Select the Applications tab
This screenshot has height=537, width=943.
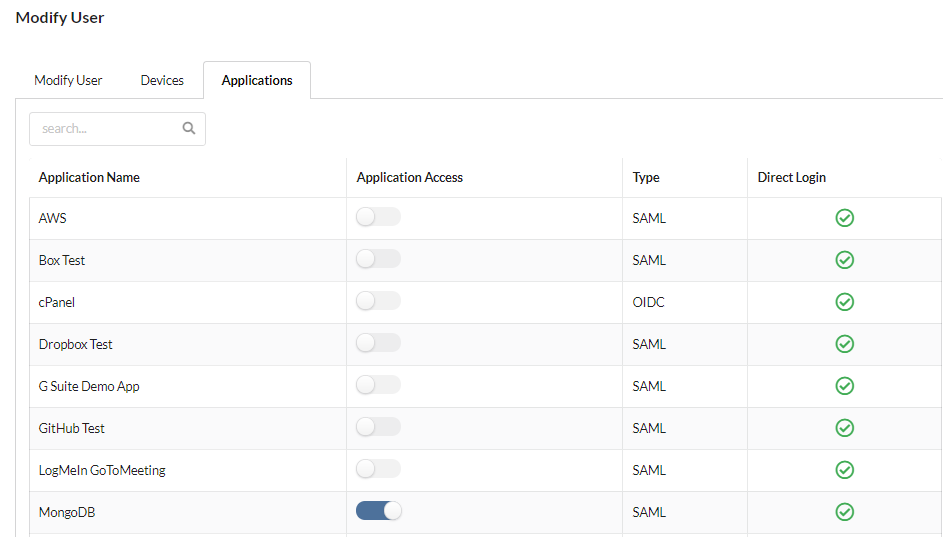point(257,80)
